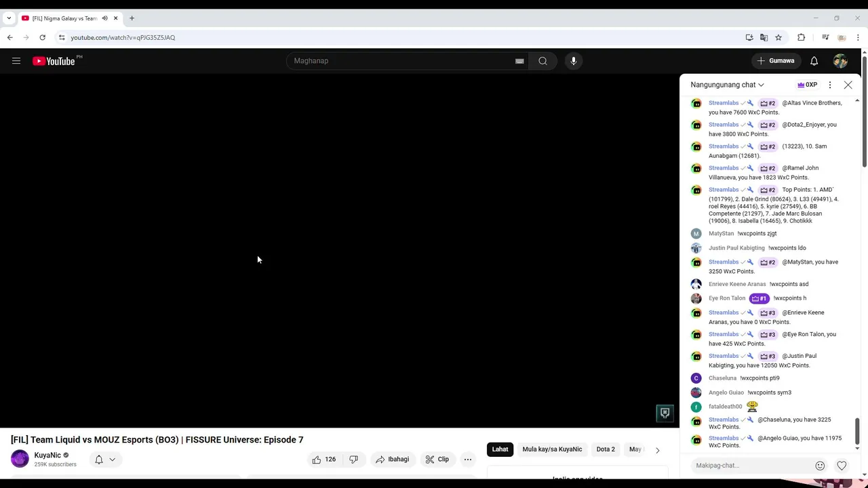Click the channel watermark on the video

pos(665,413)
